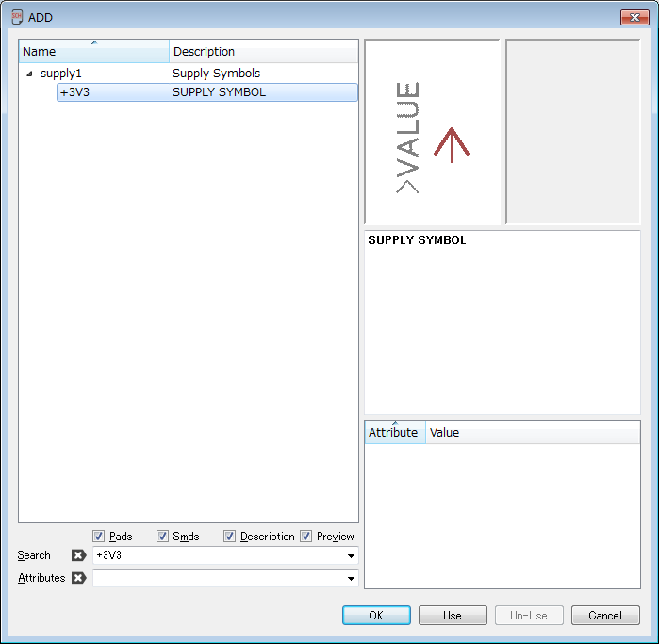The width and height of the screenshot is (659, 644).
Task: Toggle the Smds checkbox
Action: click(162, 536)
